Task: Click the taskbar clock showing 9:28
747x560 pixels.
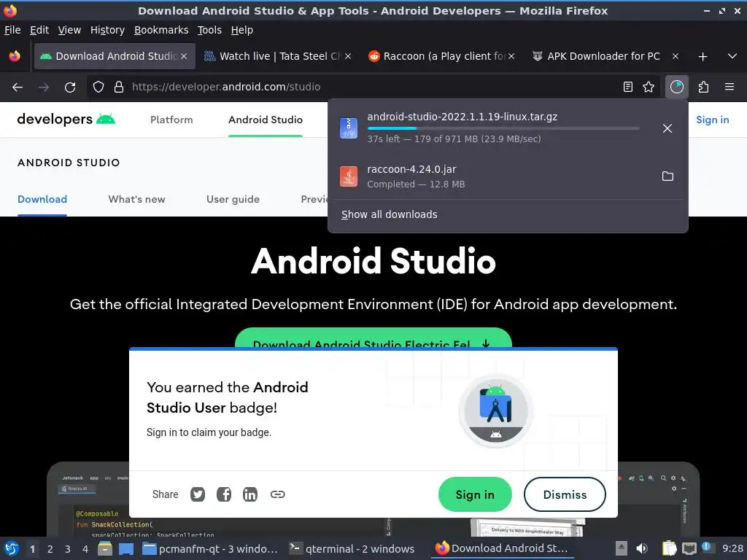Action: [732, 548]
